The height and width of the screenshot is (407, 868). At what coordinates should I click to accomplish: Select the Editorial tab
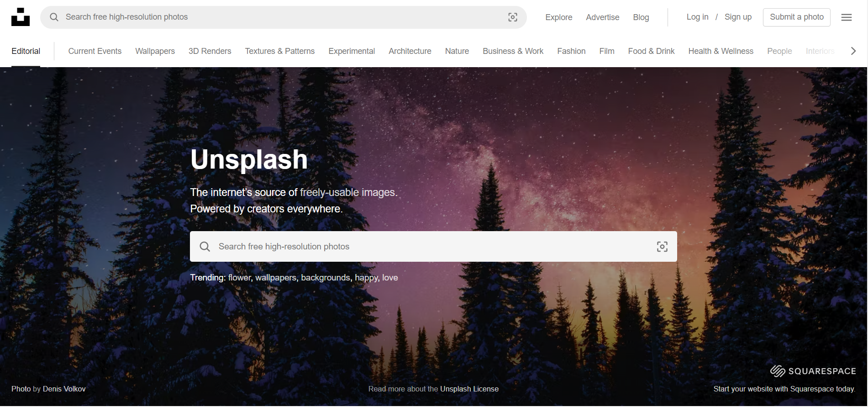[26, 51]
